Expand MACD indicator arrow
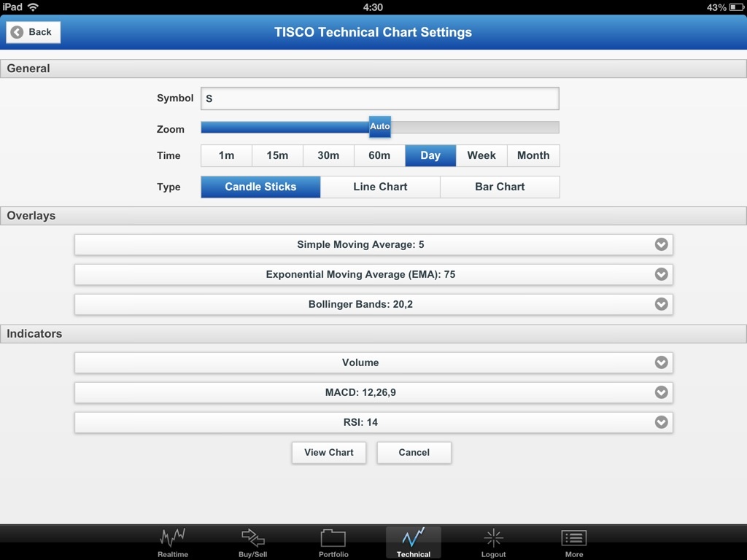 [x=661, y=392]
